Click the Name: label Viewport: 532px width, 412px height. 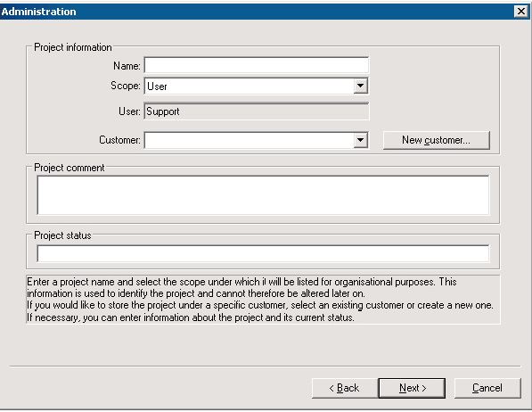pyautogui.click(x=127, y=66)
